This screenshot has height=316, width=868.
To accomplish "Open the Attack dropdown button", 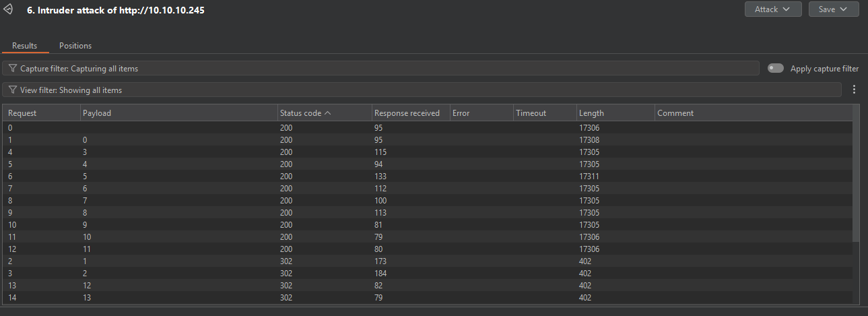I will tap(773, 9).
